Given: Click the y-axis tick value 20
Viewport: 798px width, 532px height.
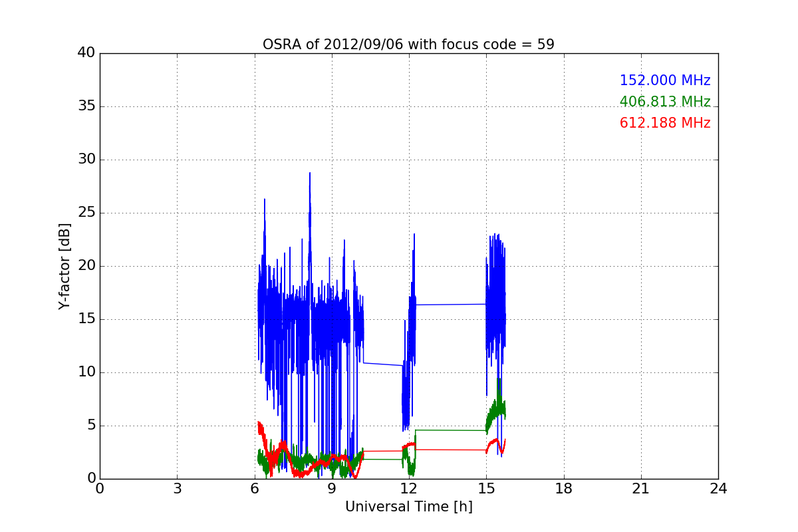Looking at the screenshot, I should pos(86,266).
